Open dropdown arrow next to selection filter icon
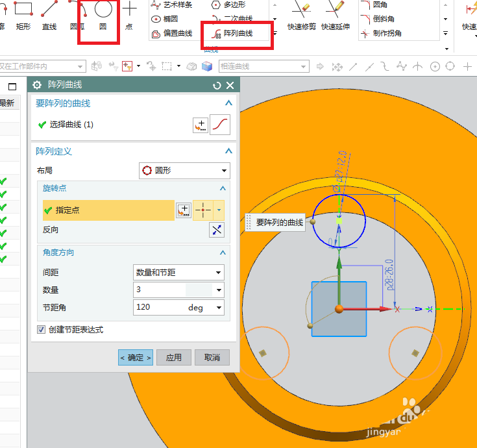Screen dimensions: 477x448 coord(138,66)
